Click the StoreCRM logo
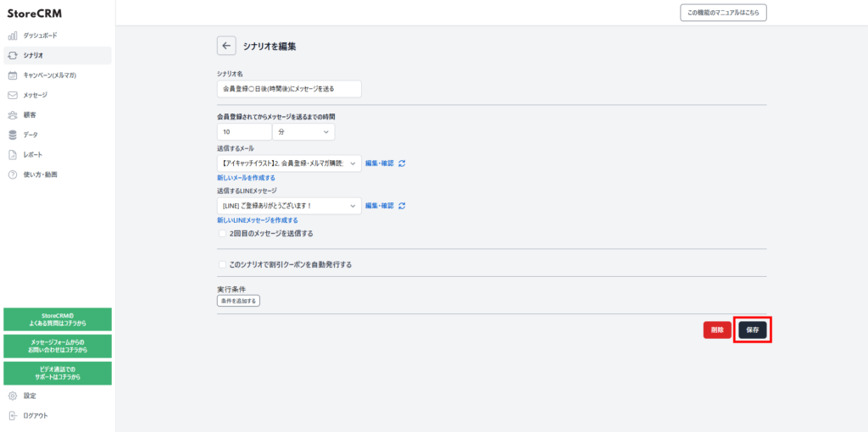 click(x=34, y=14)
